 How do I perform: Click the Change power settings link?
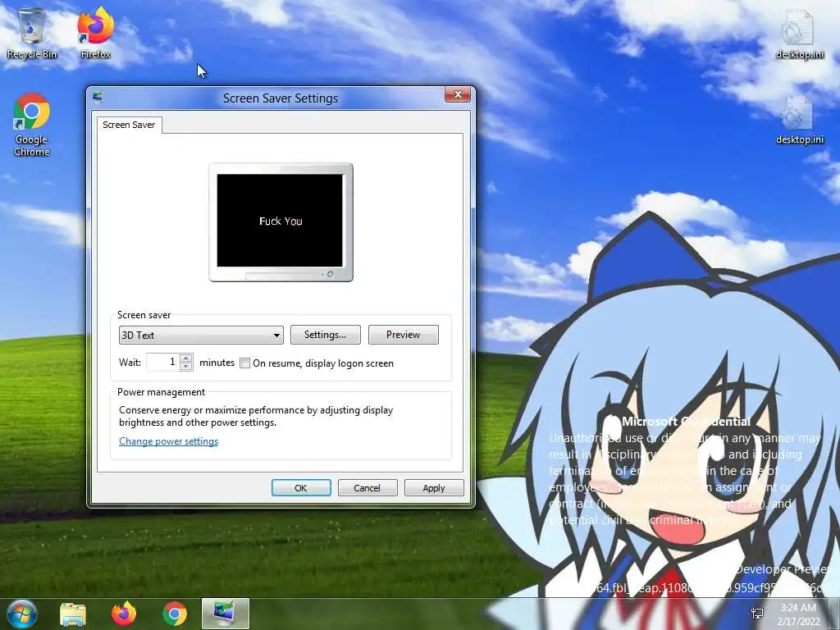coord(169,441)
